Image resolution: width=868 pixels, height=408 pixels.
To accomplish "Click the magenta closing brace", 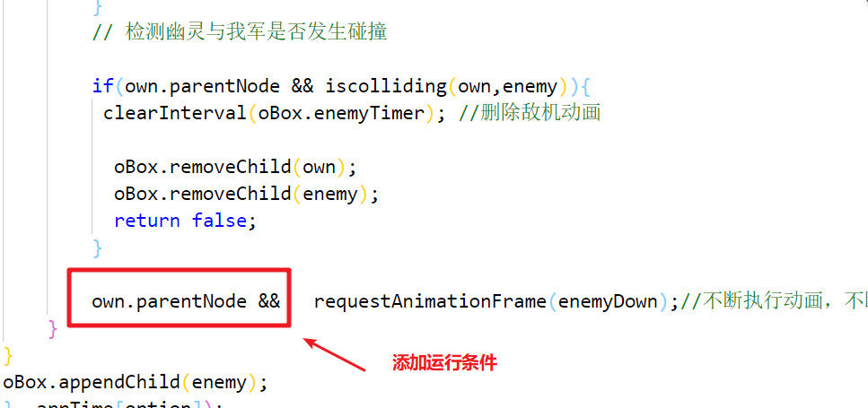I will tap(53, 328).
